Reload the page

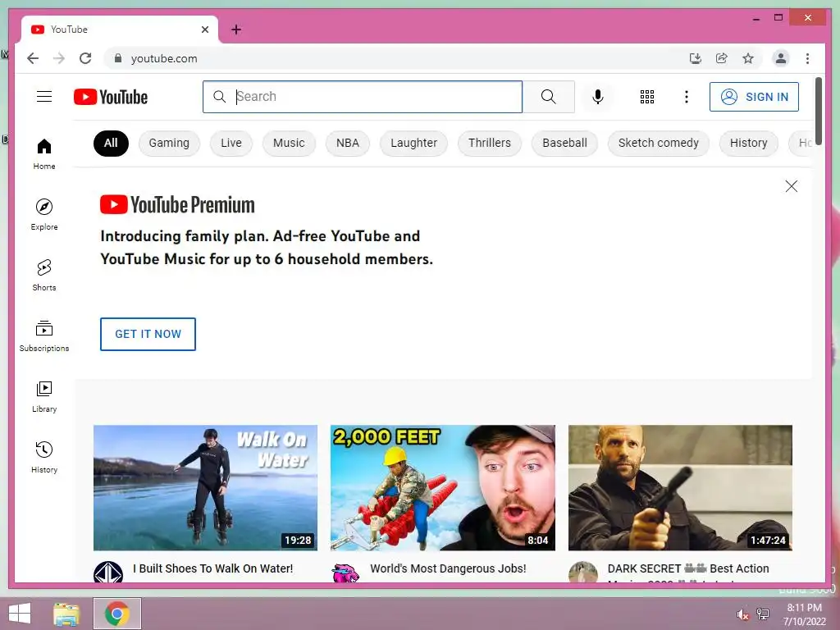tap(85, 58)
